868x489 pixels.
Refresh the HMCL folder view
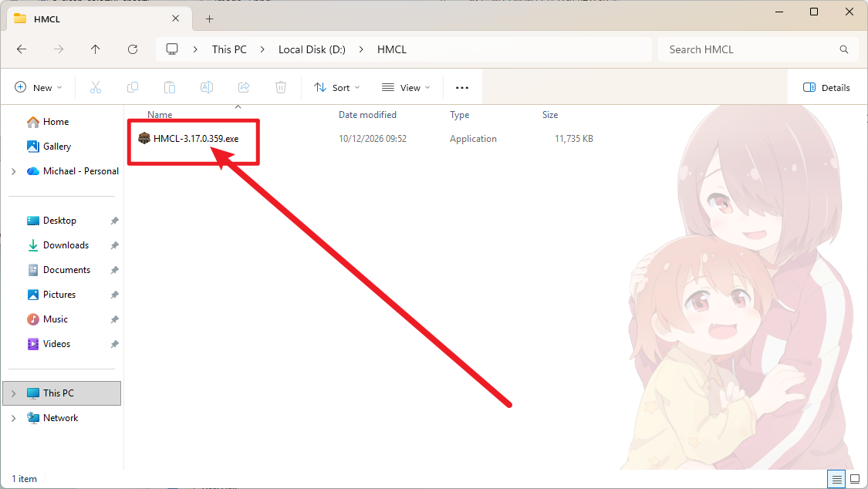(132, 49)
